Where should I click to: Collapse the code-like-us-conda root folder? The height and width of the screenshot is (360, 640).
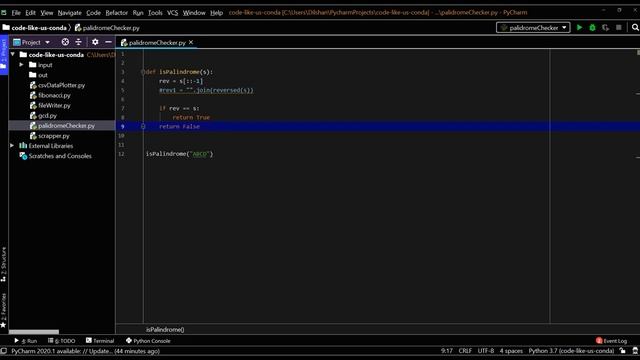(13, 54)
